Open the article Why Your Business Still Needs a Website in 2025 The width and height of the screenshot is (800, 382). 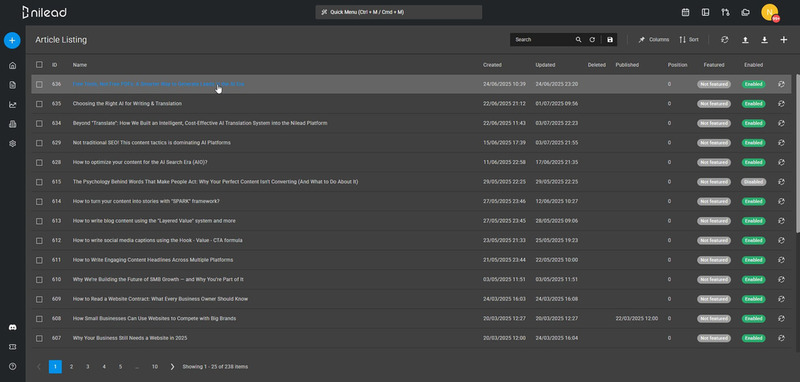click(130, 338)
